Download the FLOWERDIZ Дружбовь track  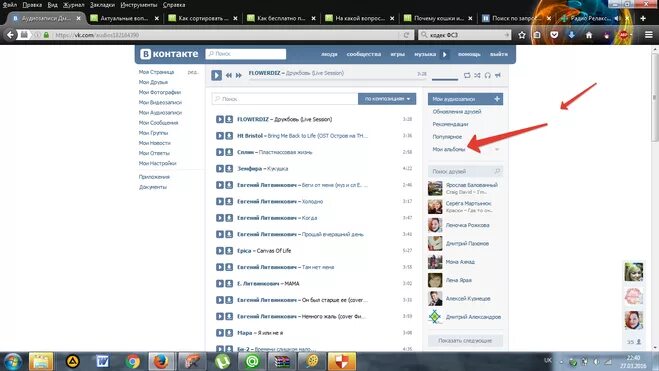(229, 119)
